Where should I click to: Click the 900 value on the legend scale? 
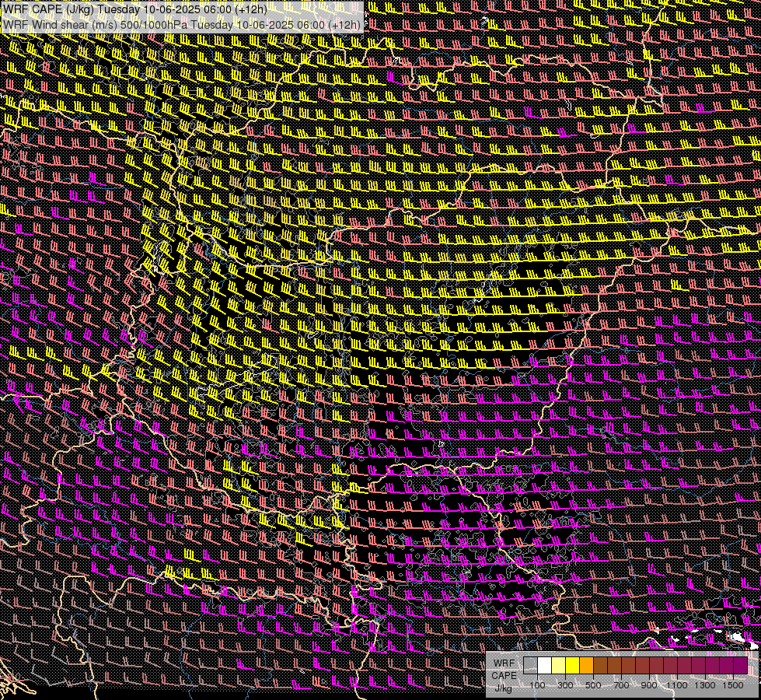click(x=649, y=685)
